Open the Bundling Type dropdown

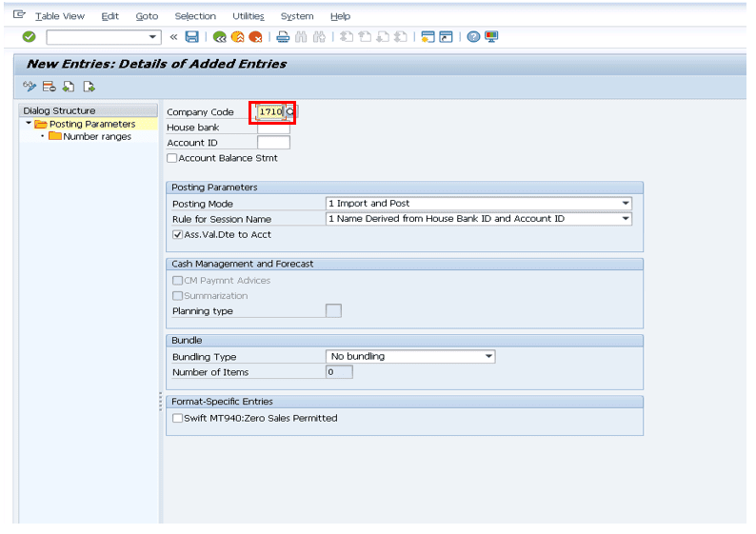(x=488, y=357)
